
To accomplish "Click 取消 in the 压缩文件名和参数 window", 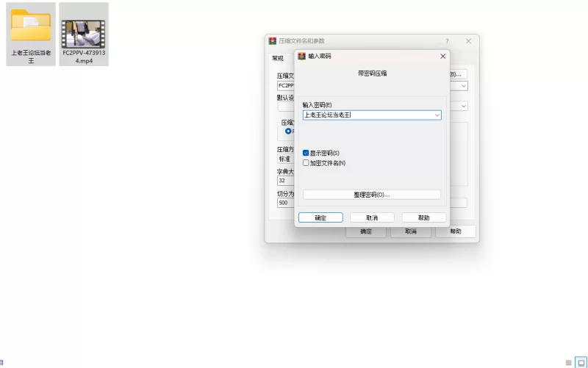I will 411,231.
